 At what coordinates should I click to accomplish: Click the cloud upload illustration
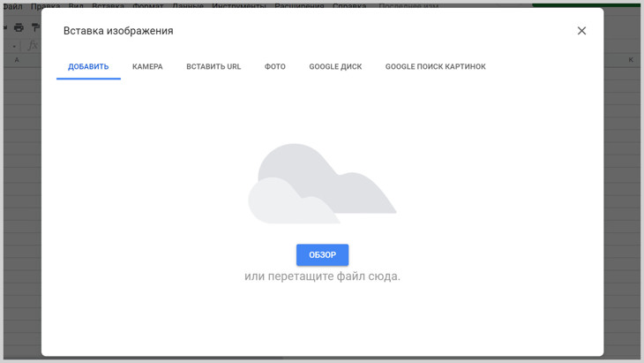click(x=322, y=184)
